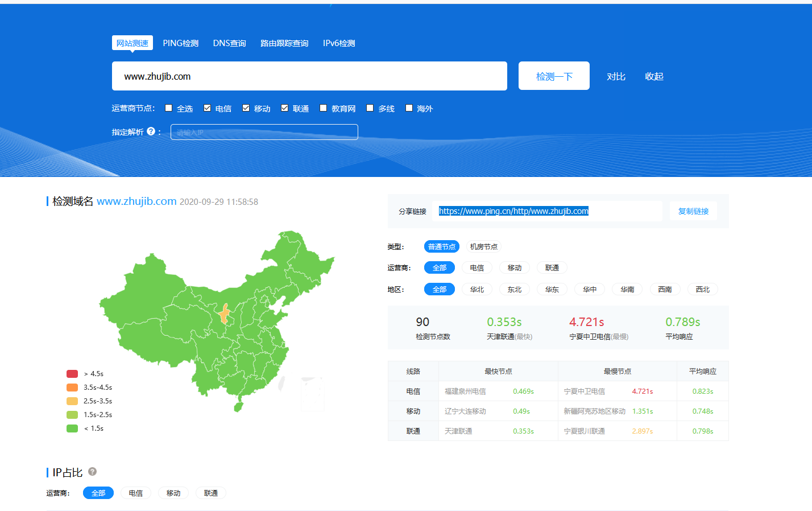Filter IP占比 by 联通 carrier
812x511 pixels.
pos(211,493)
